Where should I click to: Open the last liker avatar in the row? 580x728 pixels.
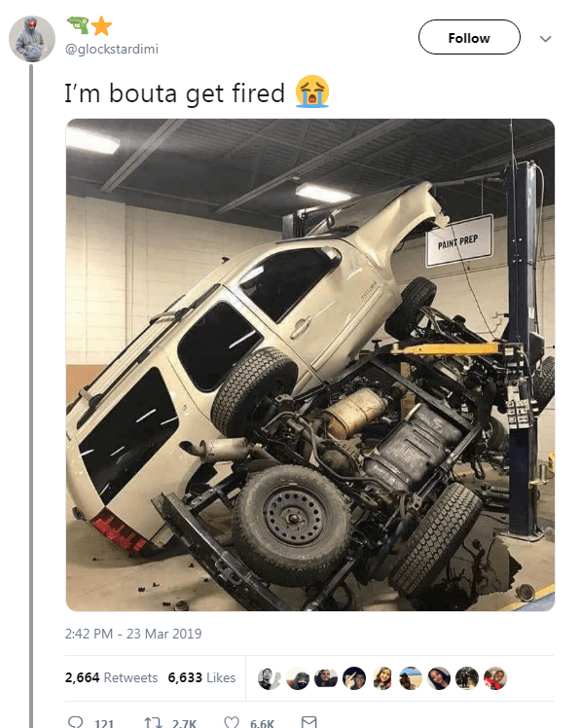pos(495,678)
